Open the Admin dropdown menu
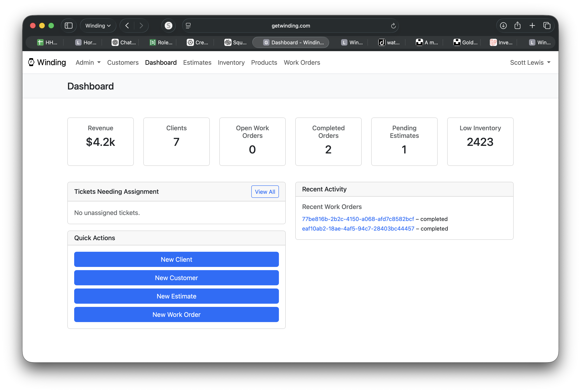581x392 pixels. tap(88, 63)
